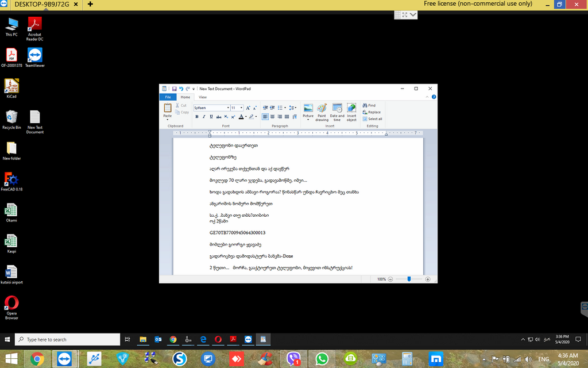Viewport: 588px width, 368px height.
Task: Select the Recycle Bin desktop icon
Action: pyautogui.click(x=11, y=120)
